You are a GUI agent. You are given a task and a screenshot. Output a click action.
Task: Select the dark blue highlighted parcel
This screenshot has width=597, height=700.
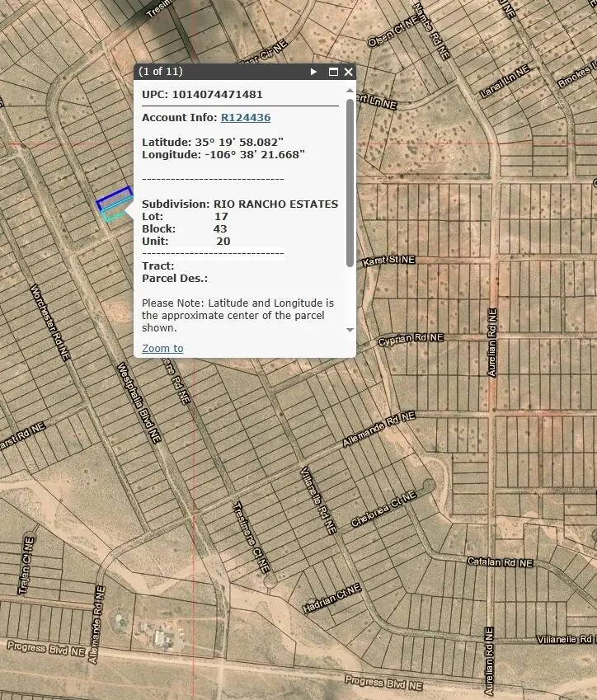tap(114, 200)
